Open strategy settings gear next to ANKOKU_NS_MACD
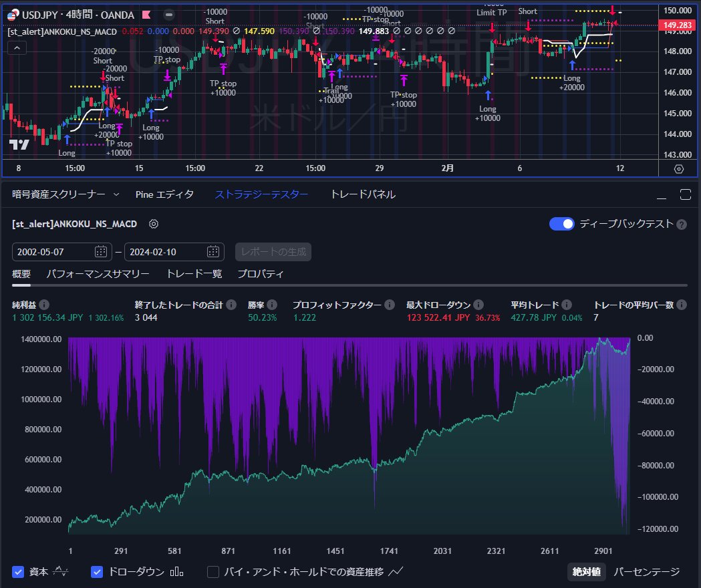Screen dimensions: 701x588 tap(153, 224)
